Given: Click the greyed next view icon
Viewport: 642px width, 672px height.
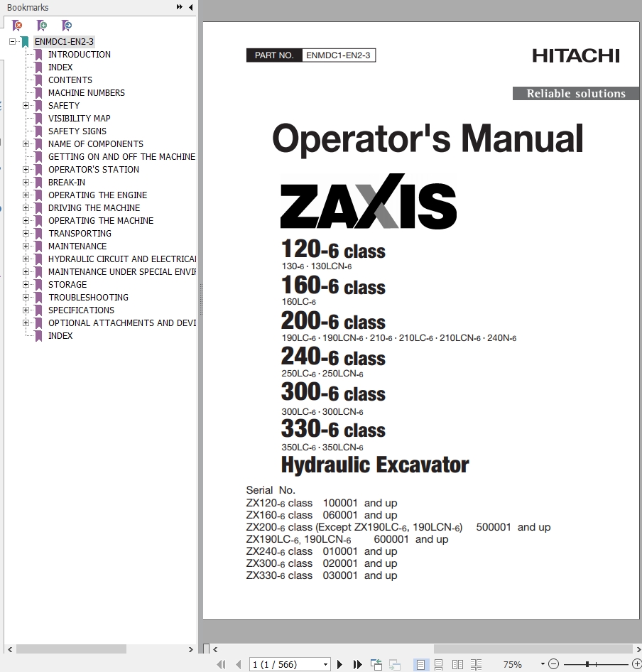Looking at the screenshot, I should click(394, 664).
